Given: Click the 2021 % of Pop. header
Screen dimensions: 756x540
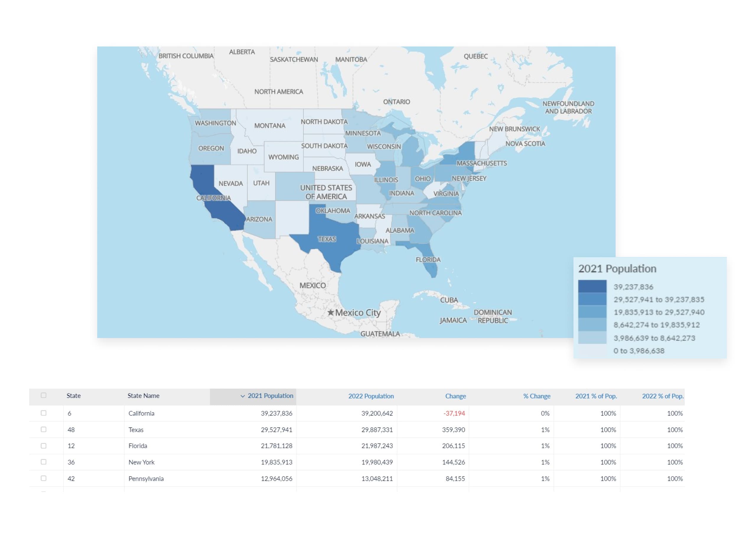Looking at the screenshot, I should (x=596, y=396).
